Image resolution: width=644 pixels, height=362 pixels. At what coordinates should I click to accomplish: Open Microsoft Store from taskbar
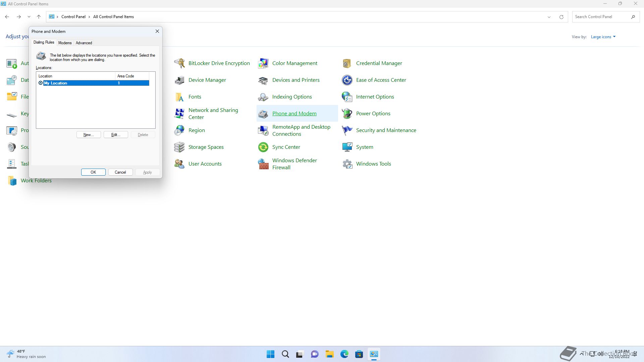pyautogui.click(x=359, y=354)
